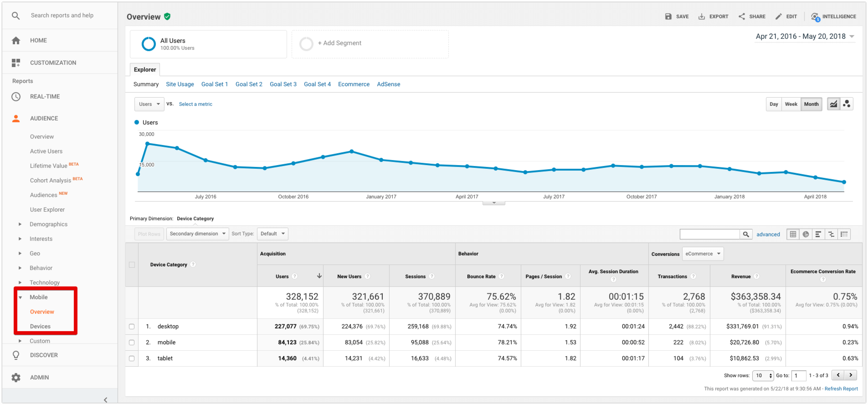
Task: Switch to line chart view icon
Action: tap(833, 104)
